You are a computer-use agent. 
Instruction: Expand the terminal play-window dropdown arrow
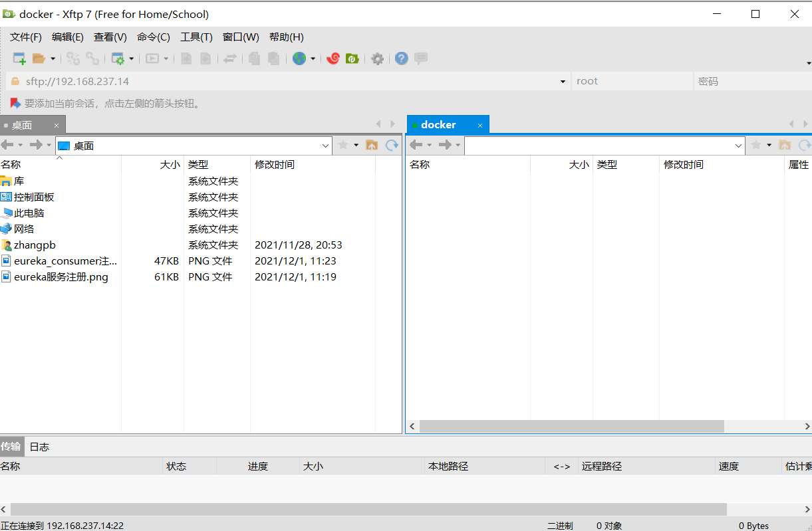[x=166, y=58]
